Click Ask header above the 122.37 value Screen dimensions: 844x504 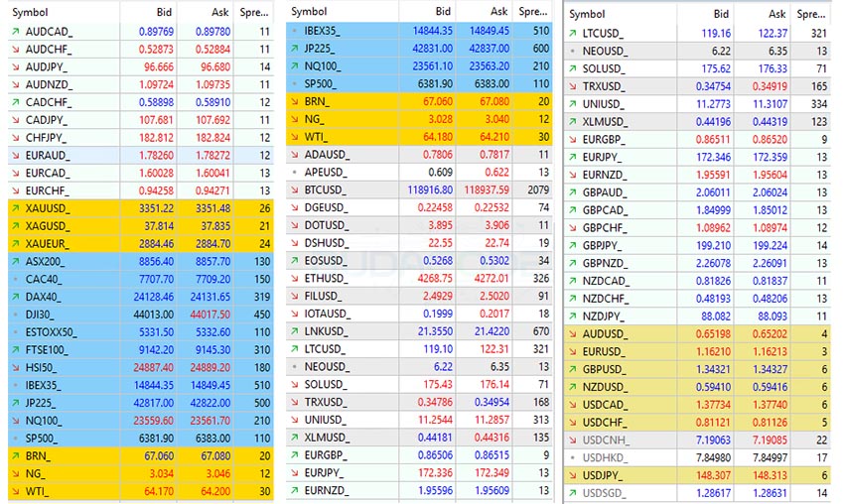pos(777,15)
